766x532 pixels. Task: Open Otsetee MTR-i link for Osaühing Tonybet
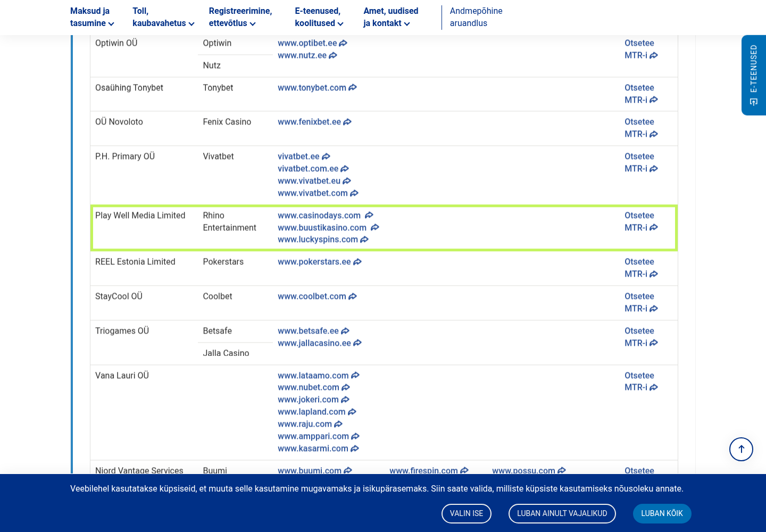pyautogui.click(x=641, y=94)
